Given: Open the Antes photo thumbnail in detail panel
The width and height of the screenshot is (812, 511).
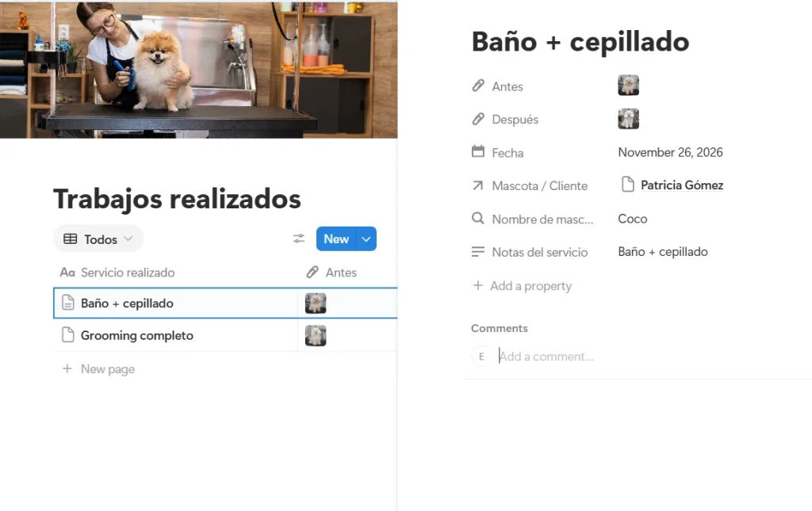Looking at the screenshot, I should pyautogui.click(x=628, y=86).
